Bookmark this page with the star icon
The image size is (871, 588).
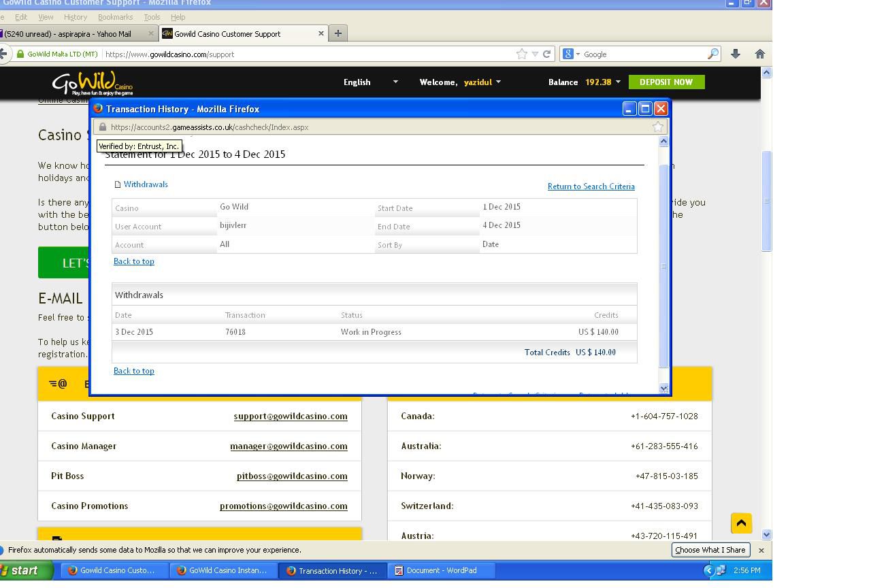(522, 54)
